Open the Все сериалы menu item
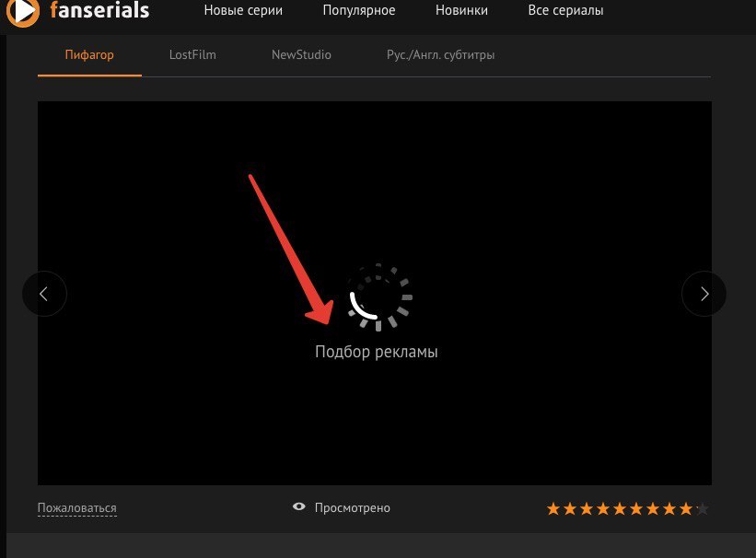The width and height of the screenshot is (756, 558). click(565, 10)
